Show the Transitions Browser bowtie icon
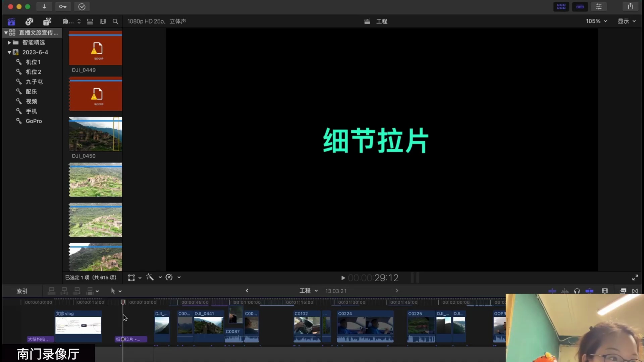 (x=635, y=291)
